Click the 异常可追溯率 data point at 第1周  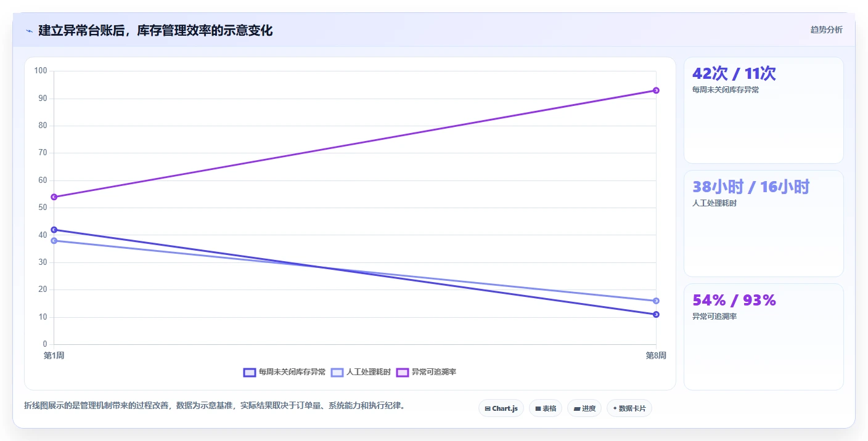tap(54, 197)
